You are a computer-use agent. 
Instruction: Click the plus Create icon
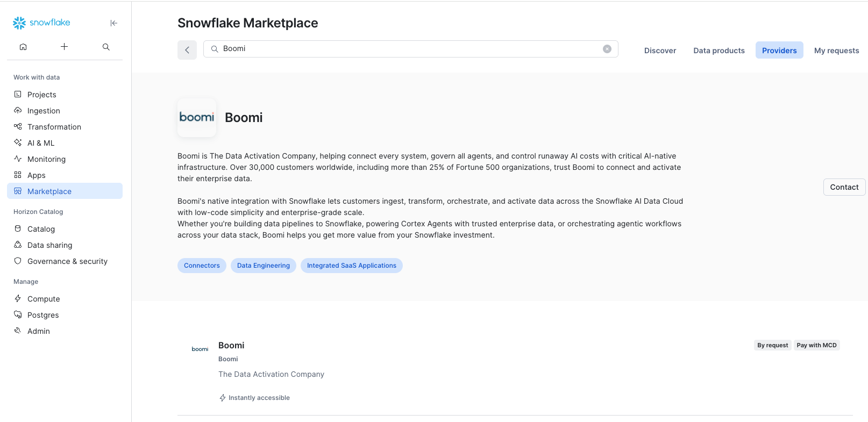click(x=64, y=47)
